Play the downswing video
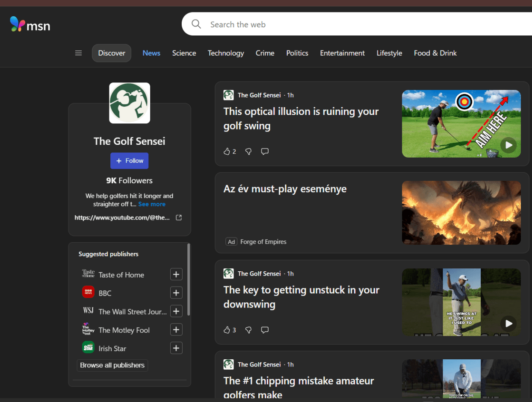532x402 pixels. click(x=508, y=323)
